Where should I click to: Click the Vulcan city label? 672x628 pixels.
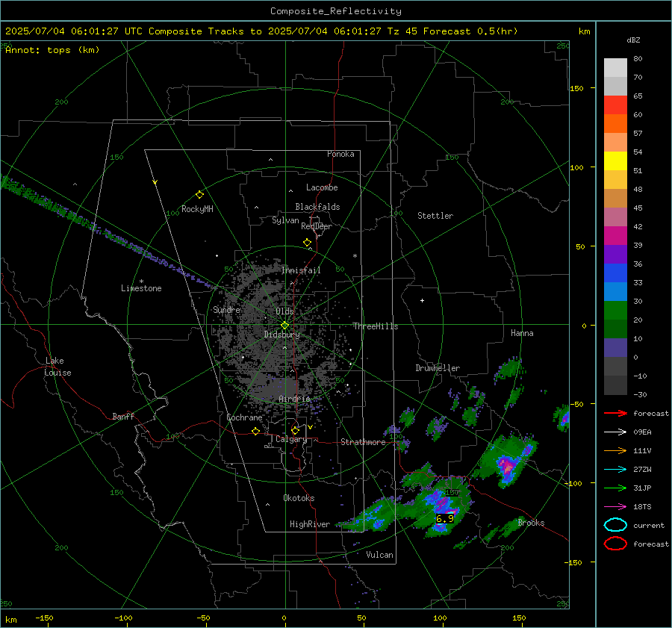click(x=379, y=555)
